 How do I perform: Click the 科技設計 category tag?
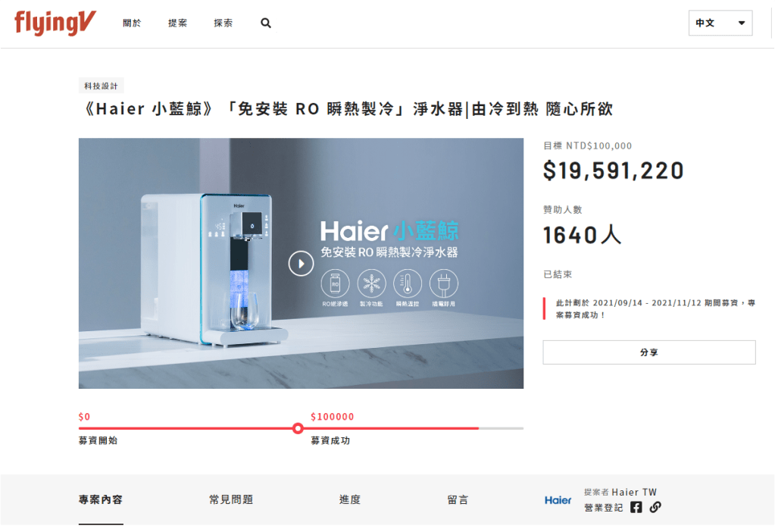pos(101,86)
